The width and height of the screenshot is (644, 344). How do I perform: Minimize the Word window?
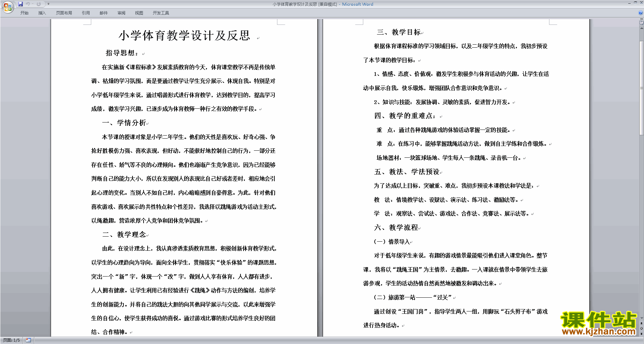coord(629,3)
